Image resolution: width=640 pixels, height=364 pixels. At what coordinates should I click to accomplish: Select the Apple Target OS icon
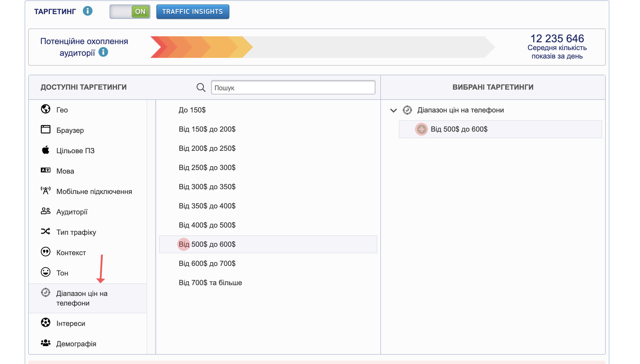(x=46, y=150)
